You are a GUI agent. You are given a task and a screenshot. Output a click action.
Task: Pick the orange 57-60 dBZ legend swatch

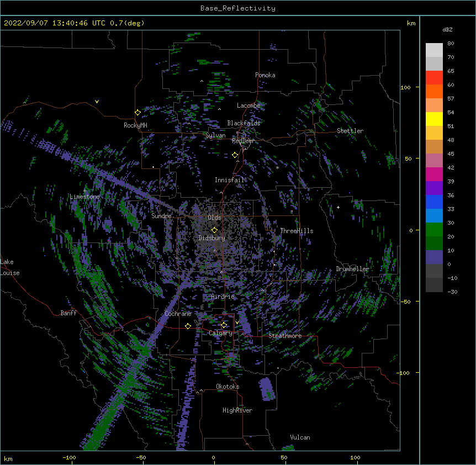tap(434, 91)
